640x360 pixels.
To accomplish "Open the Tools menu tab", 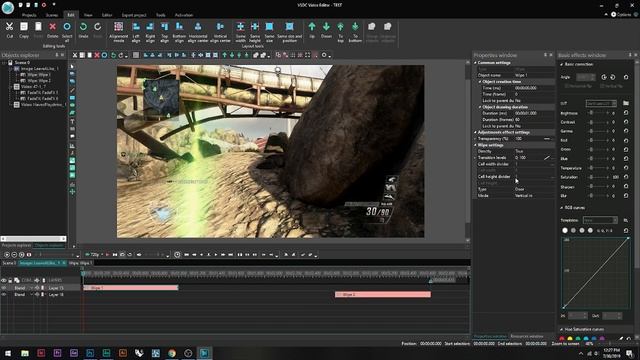I will pos(161,15).
